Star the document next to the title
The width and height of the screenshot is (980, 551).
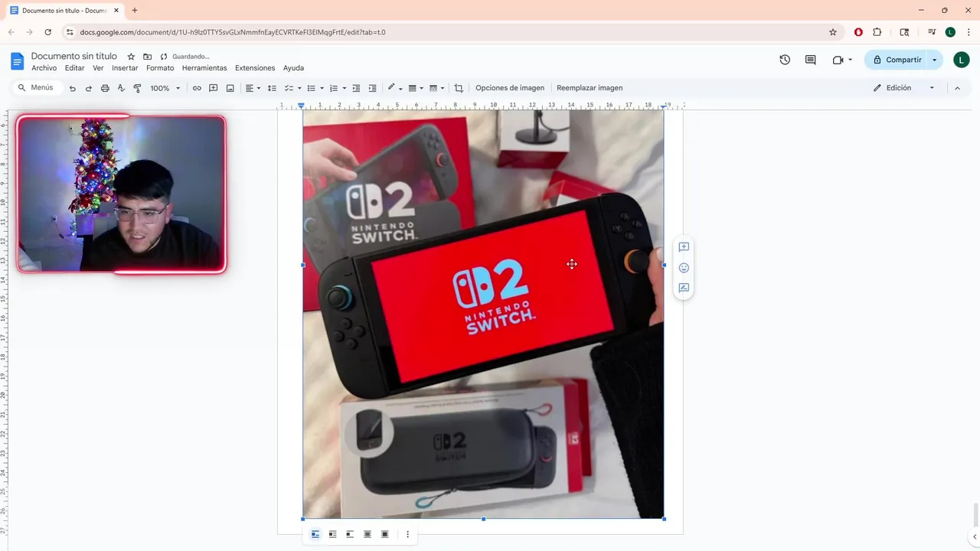click(131, 57)
